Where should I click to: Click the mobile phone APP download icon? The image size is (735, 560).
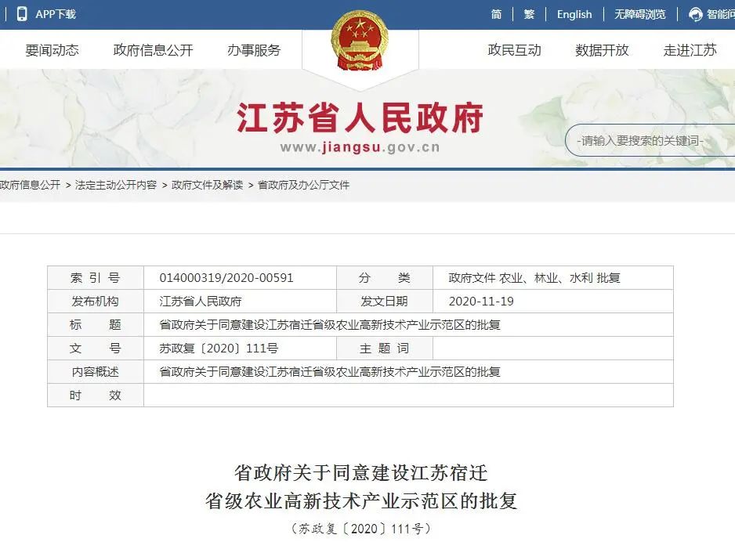(x=22, y=14)
